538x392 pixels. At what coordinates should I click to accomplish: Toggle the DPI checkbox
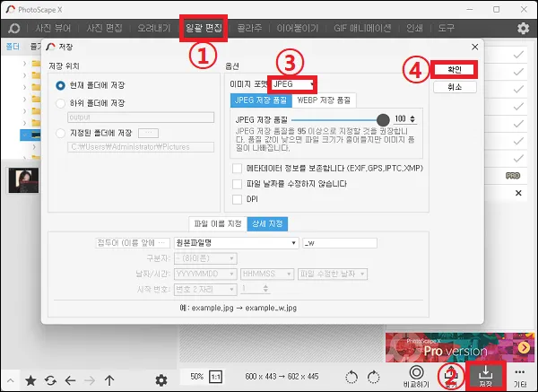click(x=237, y=199)
